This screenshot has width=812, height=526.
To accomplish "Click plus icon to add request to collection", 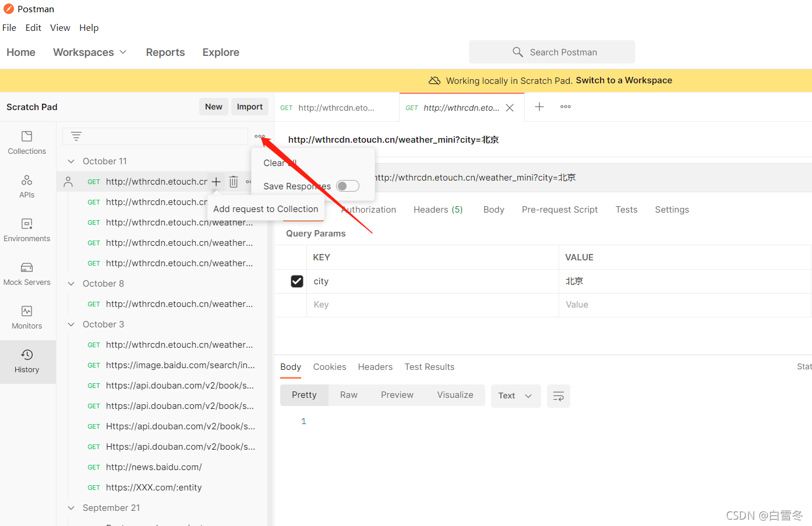I will (x=216, y=182).
